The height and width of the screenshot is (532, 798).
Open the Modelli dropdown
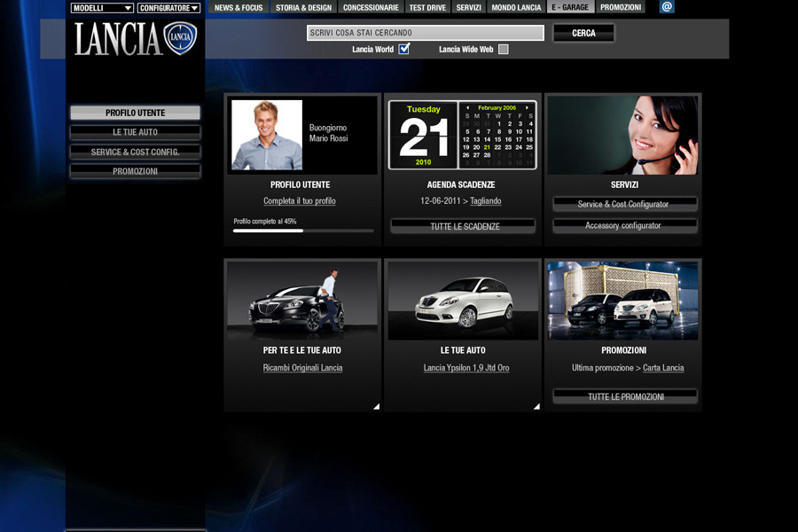[x=102, y=8]
